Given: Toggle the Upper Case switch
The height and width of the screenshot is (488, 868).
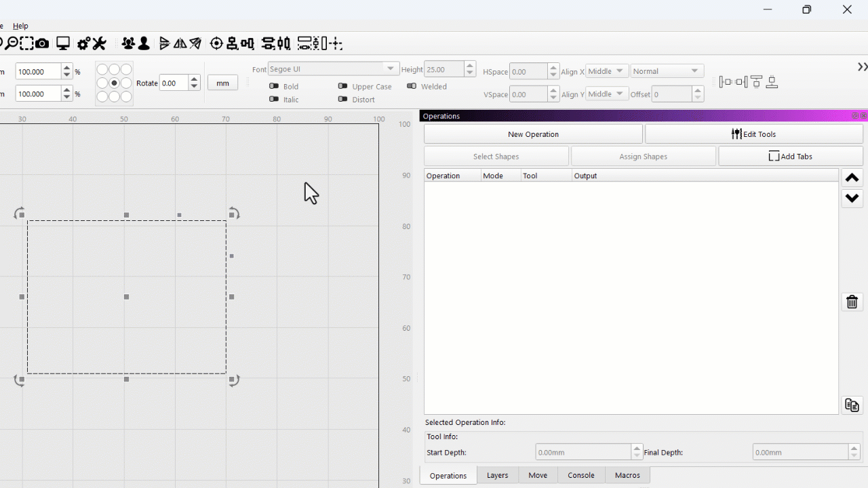Looking at the screenshot, I should click(x=342, y=86).
